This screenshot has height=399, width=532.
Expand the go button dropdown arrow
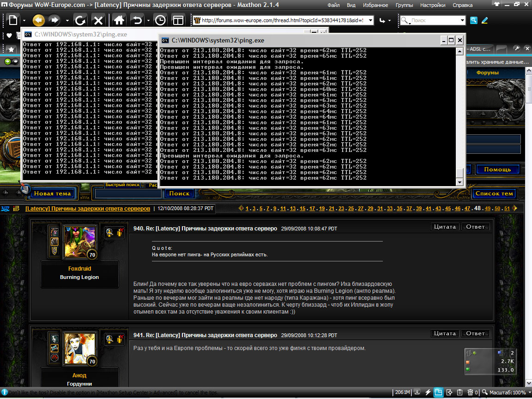[x=389, y=21]
